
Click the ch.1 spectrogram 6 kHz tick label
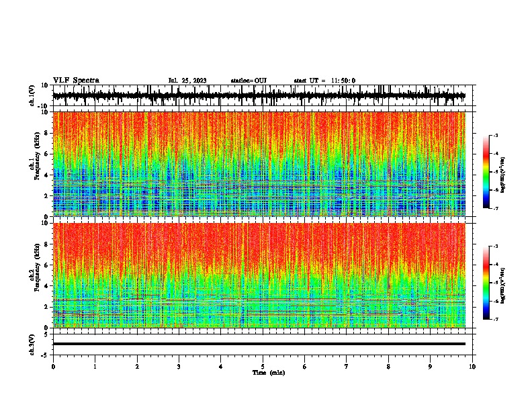[47, 154]
